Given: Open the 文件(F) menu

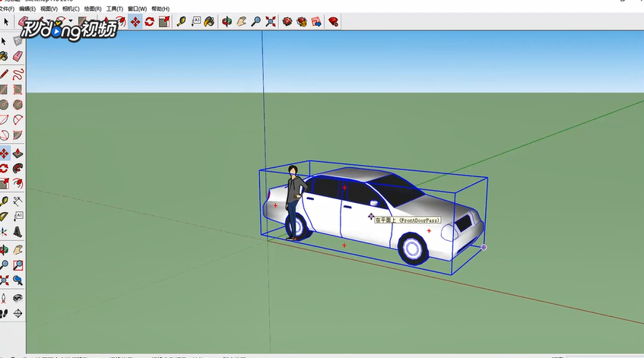Looking at the screenshot, I should (x=7, y=8).
